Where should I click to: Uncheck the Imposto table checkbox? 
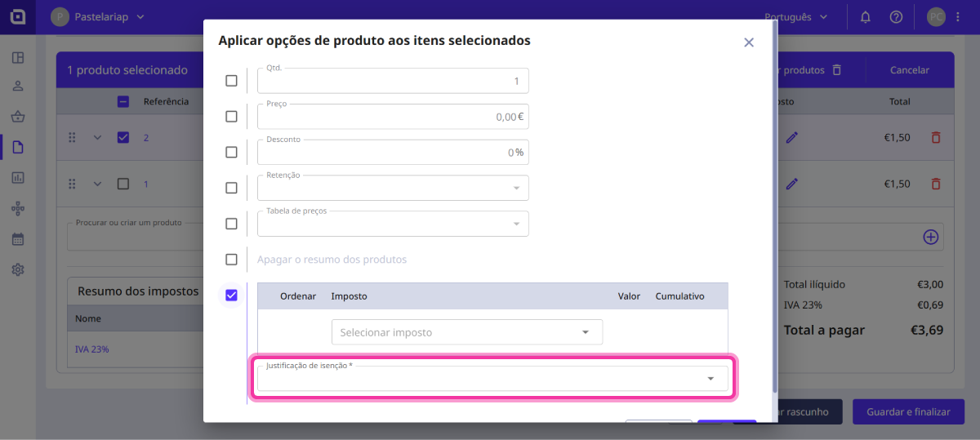tap(231, 296)
